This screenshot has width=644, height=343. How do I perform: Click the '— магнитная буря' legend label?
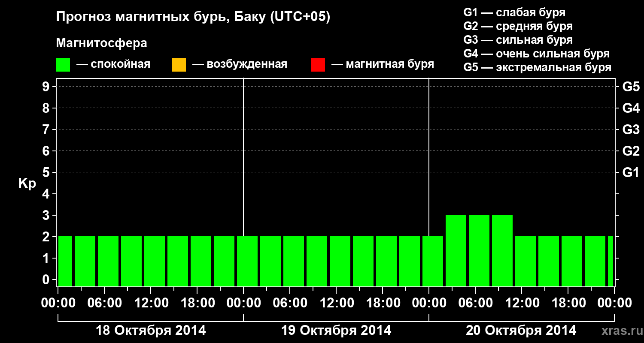(x=383, y=64)
